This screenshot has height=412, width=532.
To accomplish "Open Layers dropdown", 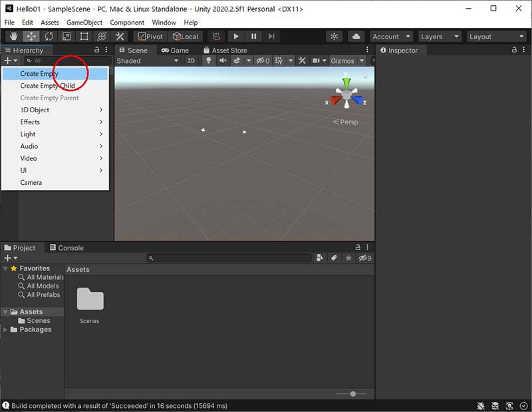I will [440, 37].
